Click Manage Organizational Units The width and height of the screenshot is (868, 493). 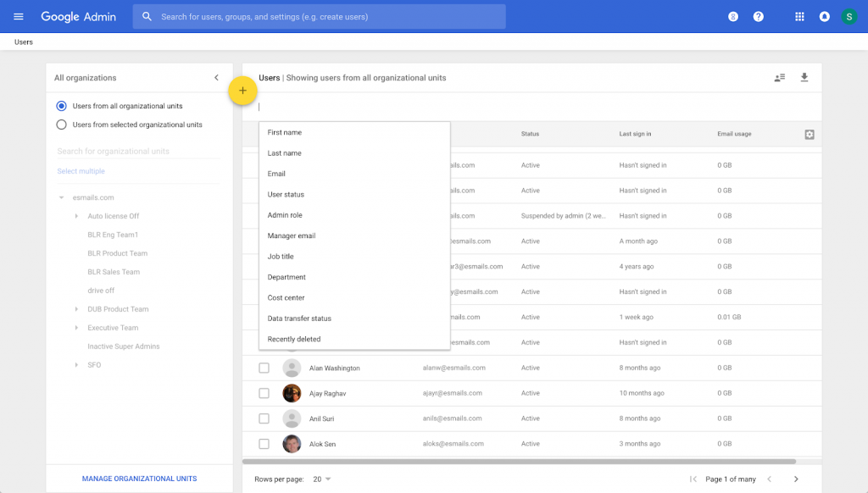click(139, 479)
